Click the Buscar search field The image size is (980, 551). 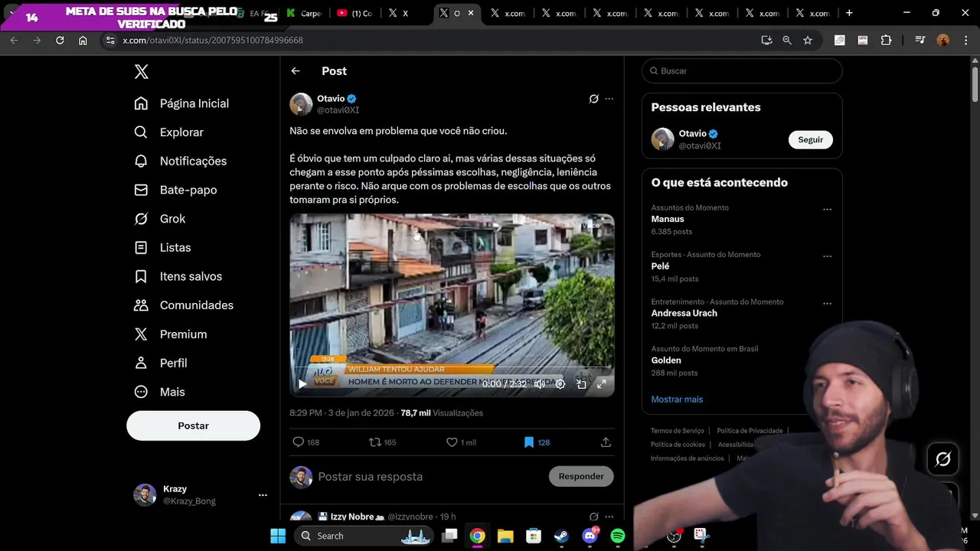coord(742,71)
